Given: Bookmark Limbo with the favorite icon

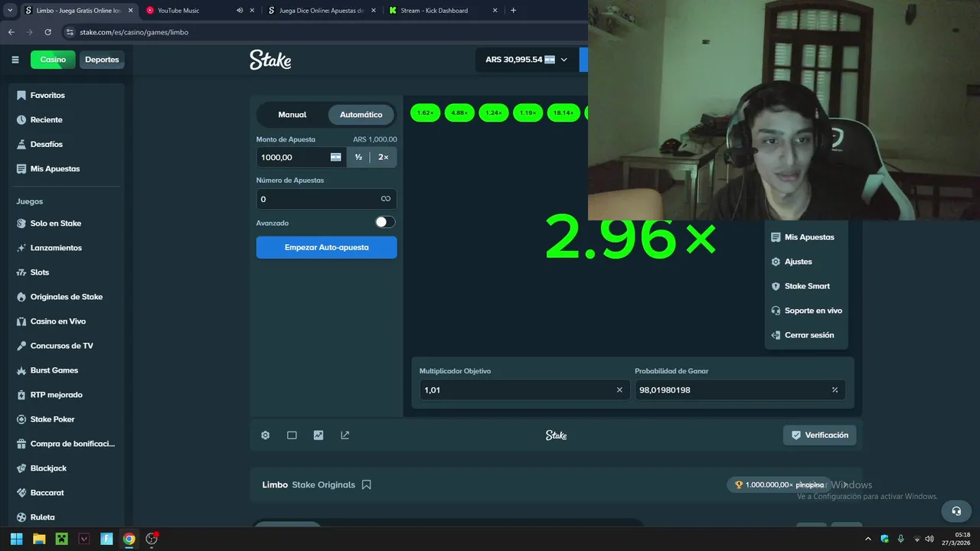Looking at the screenshot, I should (367, 484).
